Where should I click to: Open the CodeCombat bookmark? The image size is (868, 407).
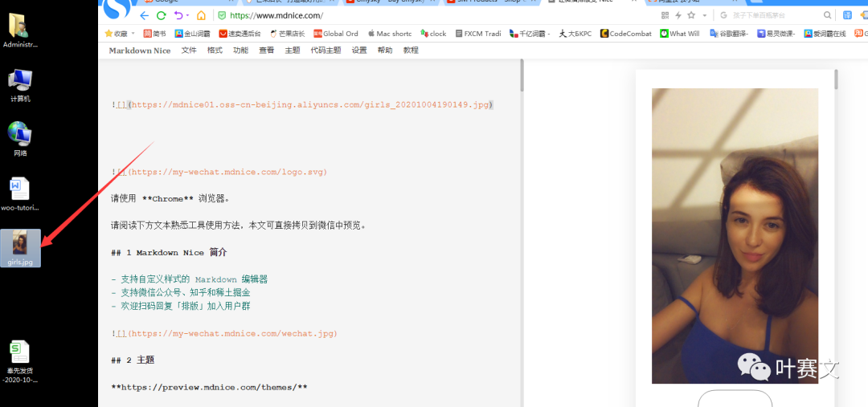625,34
